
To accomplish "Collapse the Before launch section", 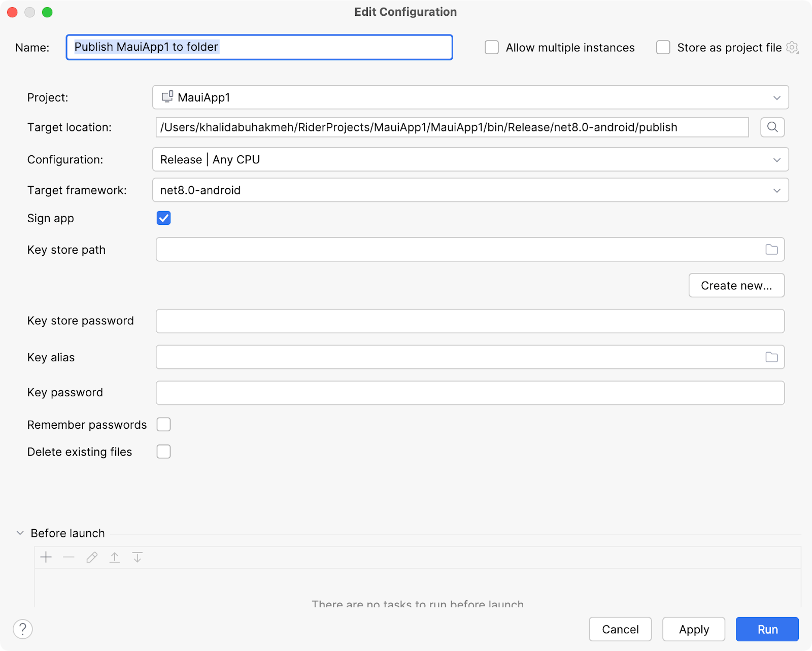I will coord(20,533).
